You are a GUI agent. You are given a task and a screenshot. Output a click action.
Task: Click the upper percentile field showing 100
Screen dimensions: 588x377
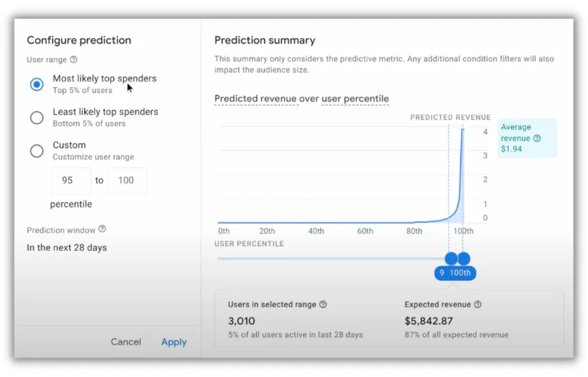tap(127, 180)
